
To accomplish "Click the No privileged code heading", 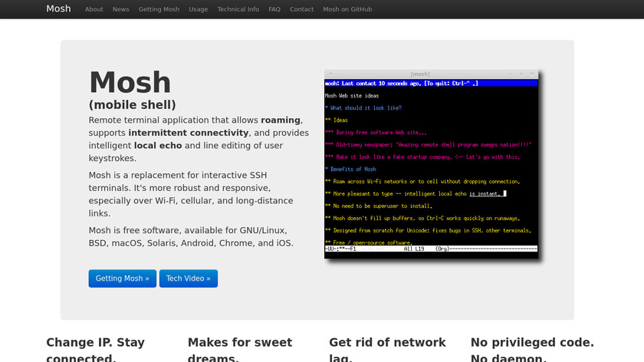I will tap(532, 349).
